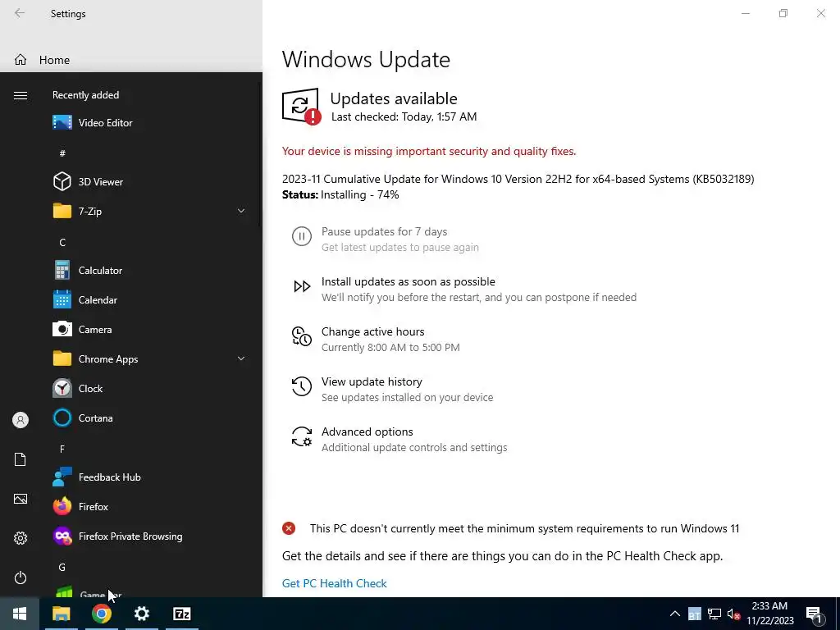Click the Last checked: Today, 1:57 AM text
Viewport: 840px width, 630px height.
point(404,116)
